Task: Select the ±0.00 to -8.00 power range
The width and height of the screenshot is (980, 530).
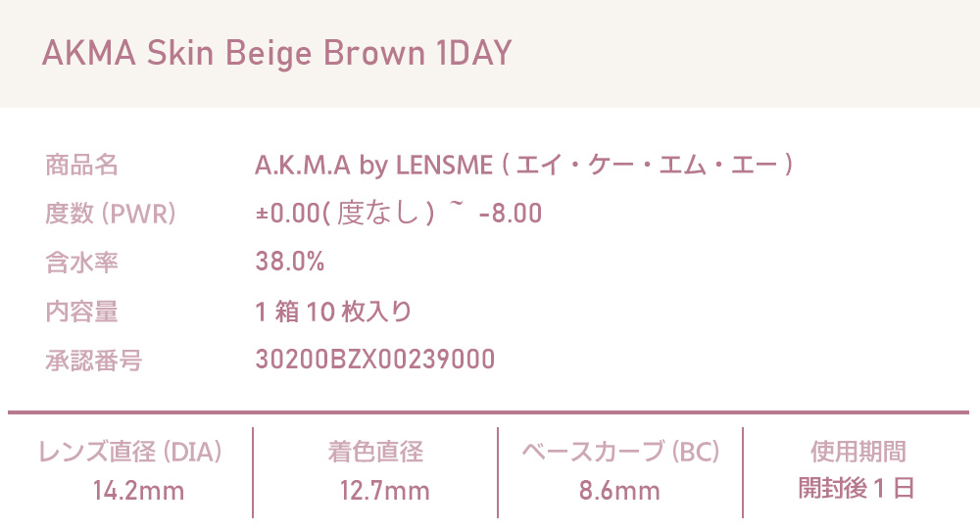Action: 398,214
